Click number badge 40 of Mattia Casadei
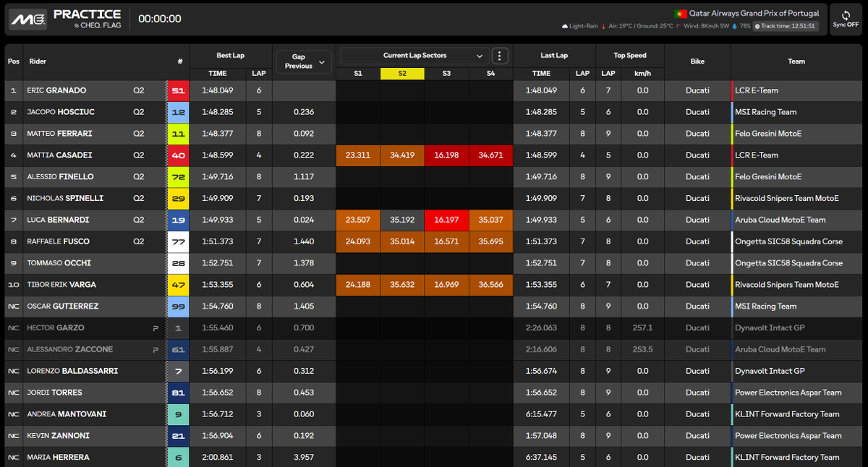Viewport: 868px width, 467px height. (178, 155)
